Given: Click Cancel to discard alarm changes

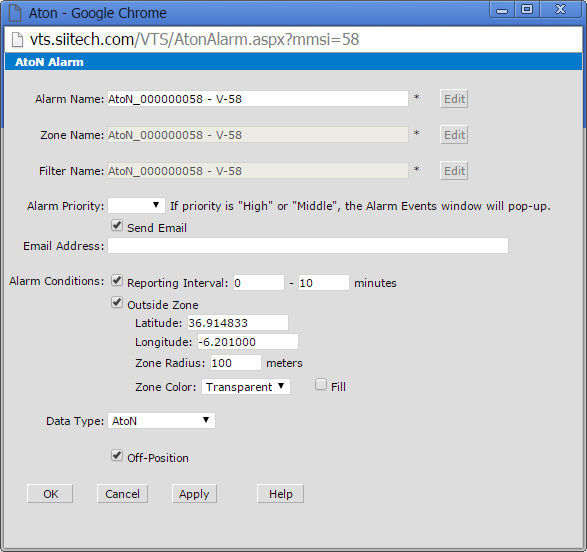Looking at the screenshot, I should pyautogui.click(x=122, y=494).
